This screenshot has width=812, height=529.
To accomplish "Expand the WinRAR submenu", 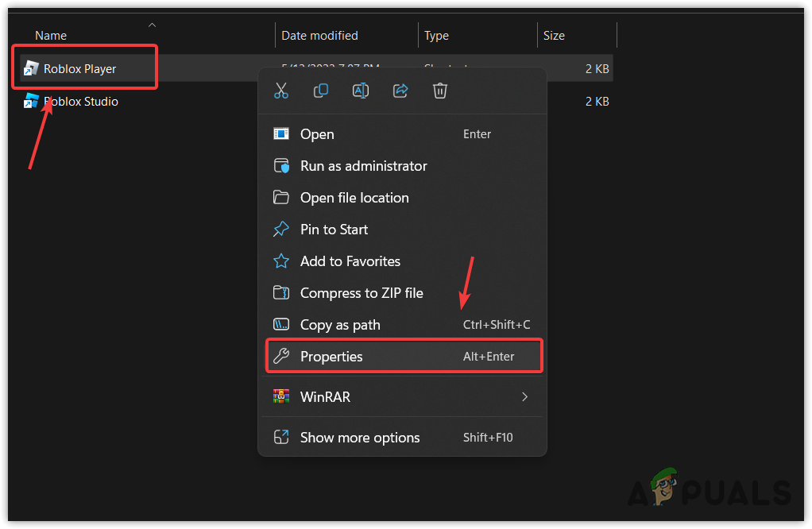I will click(402, 397).
